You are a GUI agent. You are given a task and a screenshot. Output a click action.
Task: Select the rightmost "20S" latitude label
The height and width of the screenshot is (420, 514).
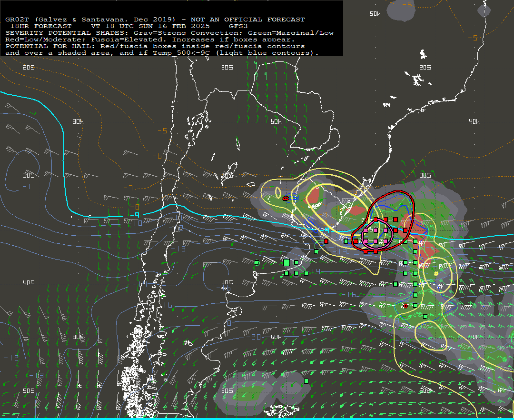[425, 67]
